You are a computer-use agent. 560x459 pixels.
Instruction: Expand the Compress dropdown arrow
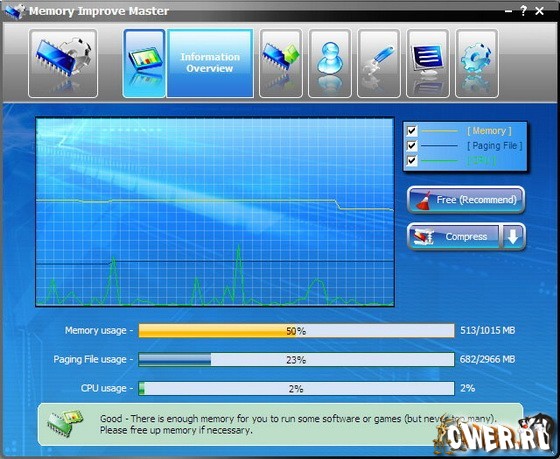click(x=513, y=236)
